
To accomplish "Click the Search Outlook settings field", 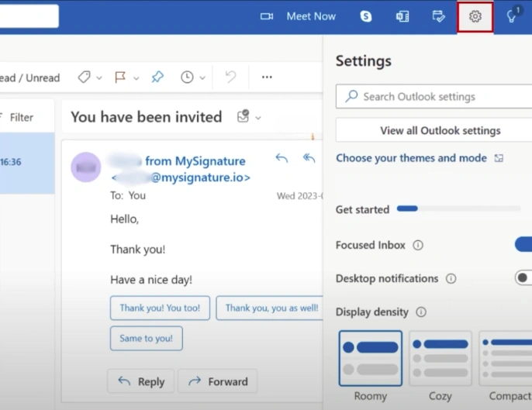I will click(434, 96).
